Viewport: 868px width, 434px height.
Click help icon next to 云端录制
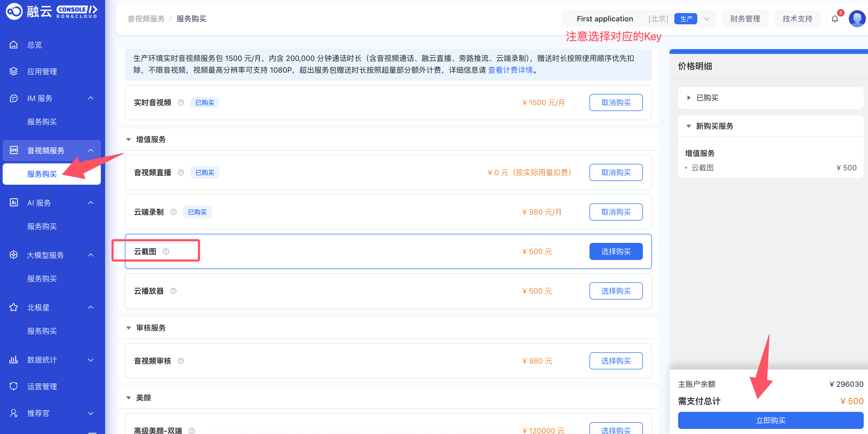[x=174, y=212]
